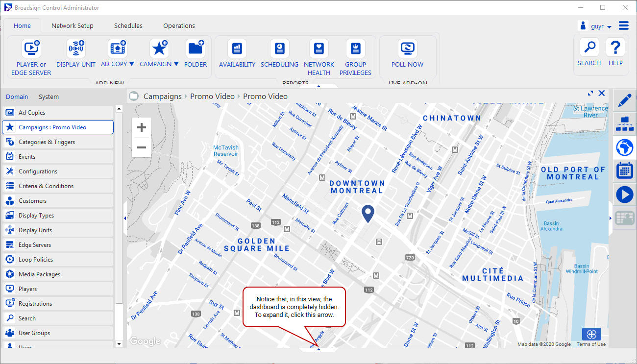Zoom in on the map

(142, 128)
